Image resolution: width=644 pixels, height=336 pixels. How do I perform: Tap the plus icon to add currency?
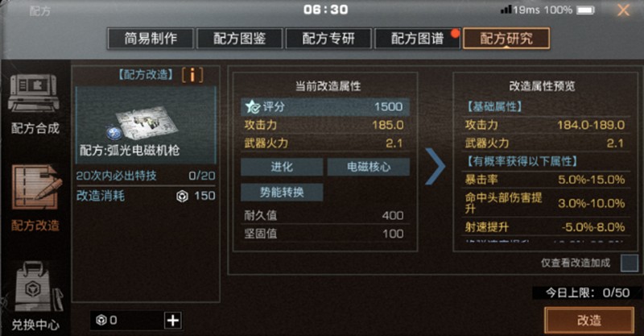[173, 321]
